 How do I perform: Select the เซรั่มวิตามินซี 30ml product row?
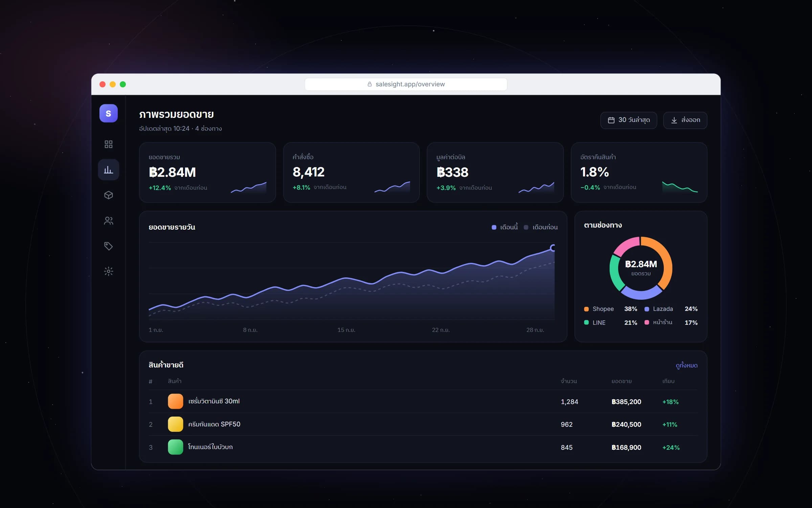point(423,401)
